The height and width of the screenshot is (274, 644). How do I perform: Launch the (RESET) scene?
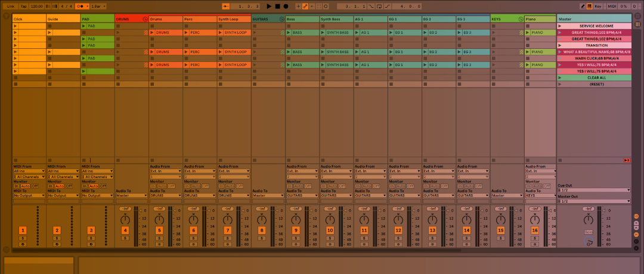tap(559, 84)
